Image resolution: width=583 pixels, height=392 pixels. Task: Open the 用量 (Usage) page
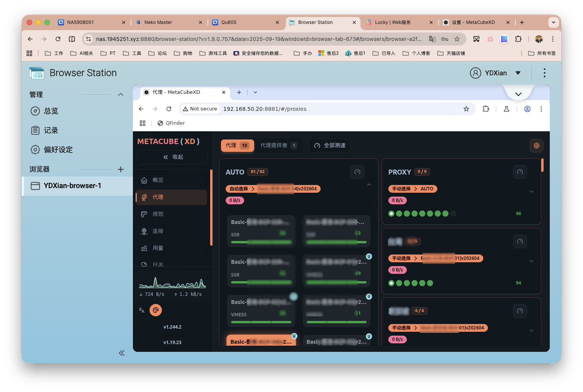click(x=158, y=248)
